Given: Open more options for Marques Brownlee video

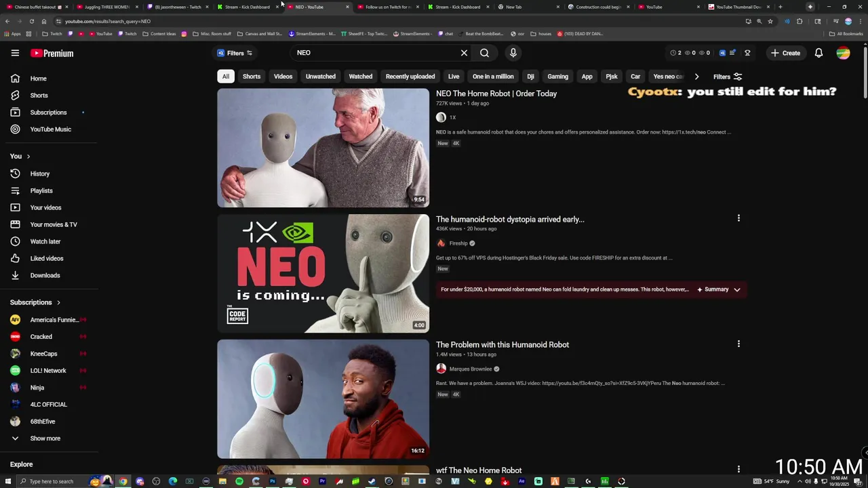Looking at the screenshot, I should (738, 344).
